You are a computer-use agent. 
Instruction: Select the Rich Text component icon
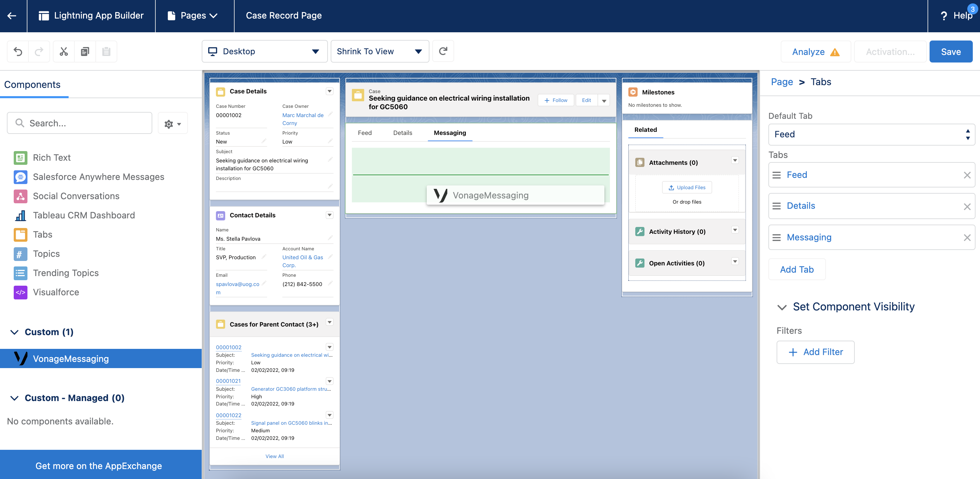21,158
